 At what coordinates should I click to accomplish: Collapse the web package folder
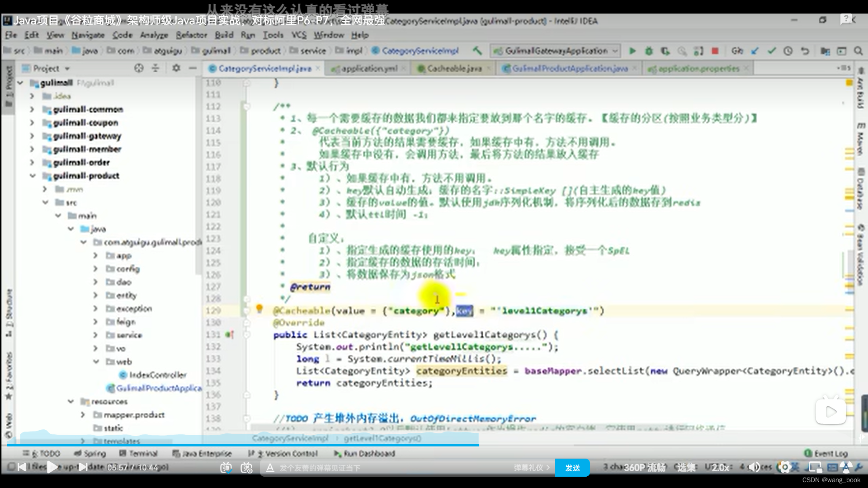pos(96,361)
